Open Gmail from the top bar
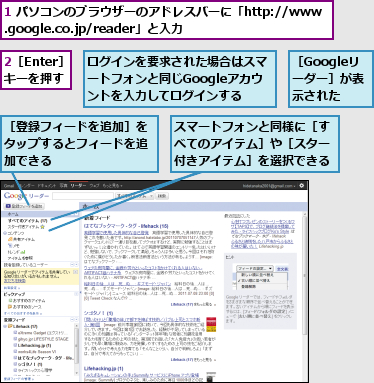Image resolution: width=374 pixels, height=383 pixels. 9,186
